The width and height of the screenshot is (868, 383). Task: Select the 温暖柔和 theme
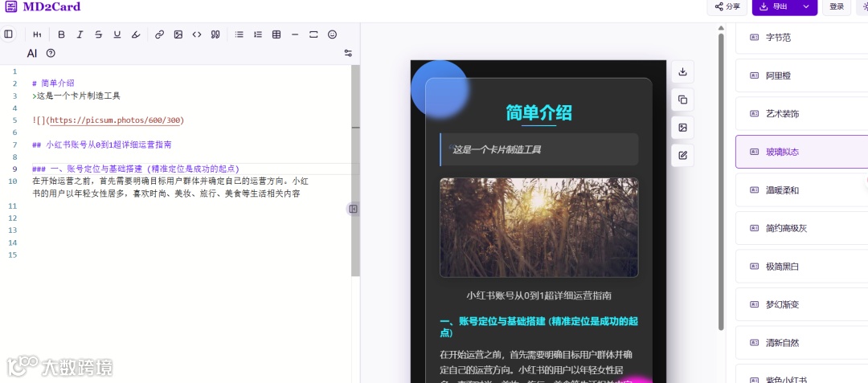801,190
